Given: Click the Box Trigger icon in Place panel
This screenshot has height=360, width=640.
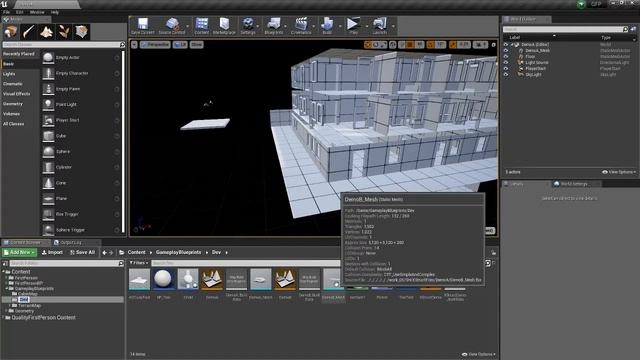Looking at the screenshot, I should (x=48, y=214).
